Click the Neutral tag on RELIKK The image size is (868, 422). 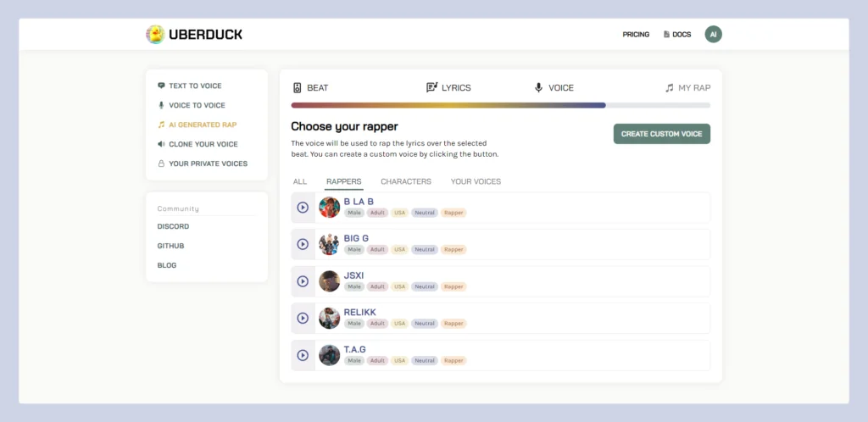tap(424, 324)
